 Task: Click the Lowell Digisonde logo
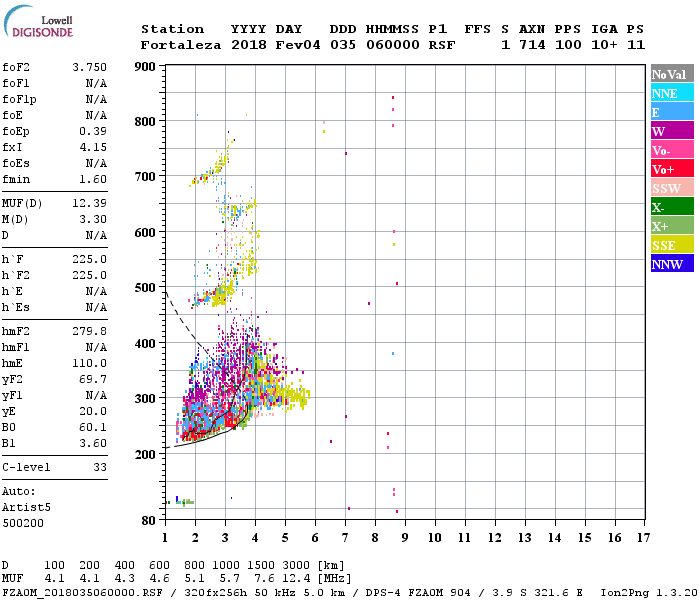pos(38,22)
